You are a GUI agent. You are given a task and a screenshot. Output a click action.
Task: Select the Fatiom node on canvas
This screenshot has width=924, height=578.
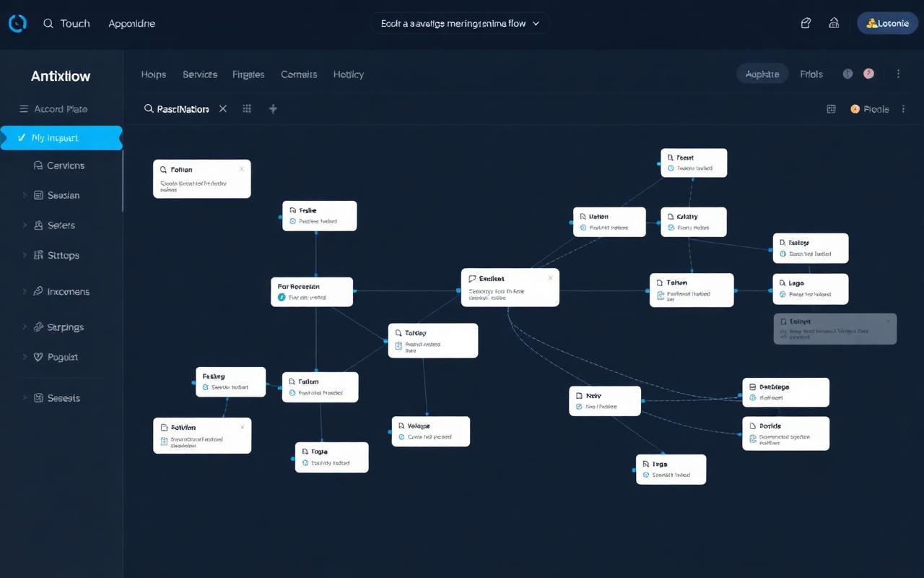point(321,387)
